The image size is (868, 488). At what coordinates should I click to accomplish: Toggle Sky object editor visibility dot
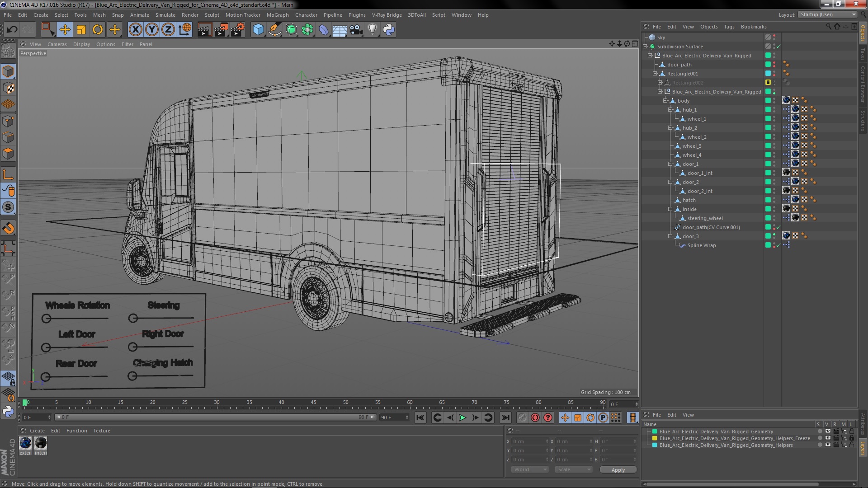[774, 36]
